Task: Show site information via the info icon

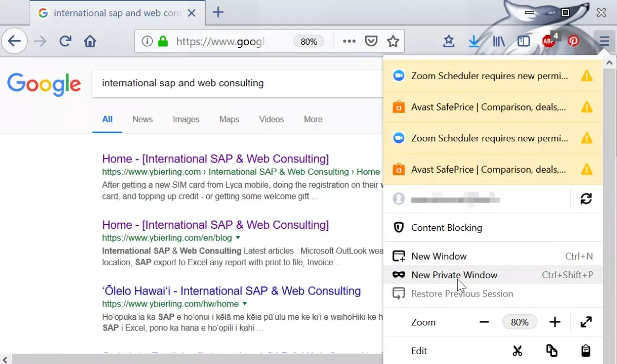Action: click(147, 41)
